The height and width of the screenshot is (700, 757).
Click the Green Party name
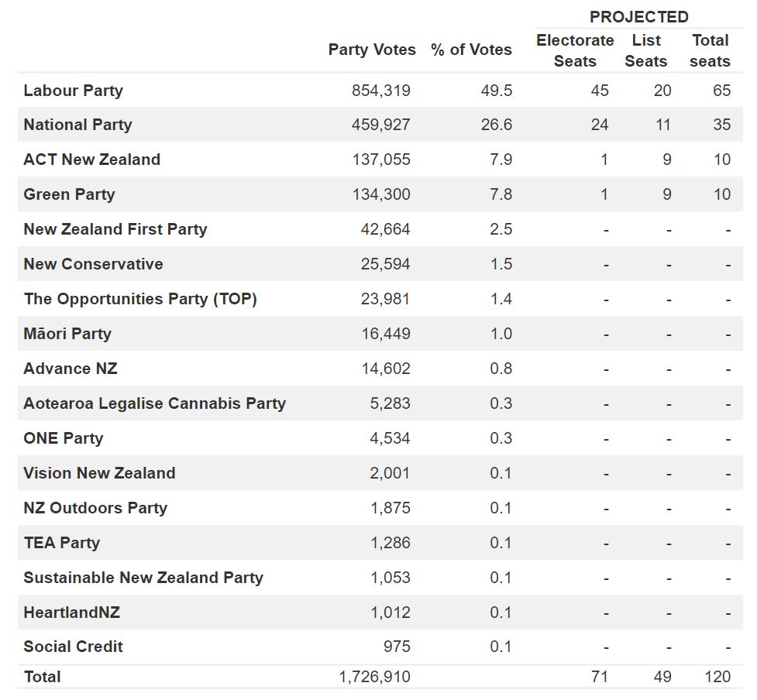(69, 194)
